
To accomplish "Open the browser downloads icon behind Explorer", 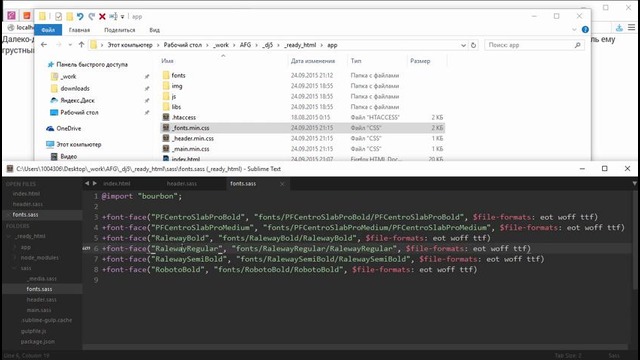I will coord(619,28).
